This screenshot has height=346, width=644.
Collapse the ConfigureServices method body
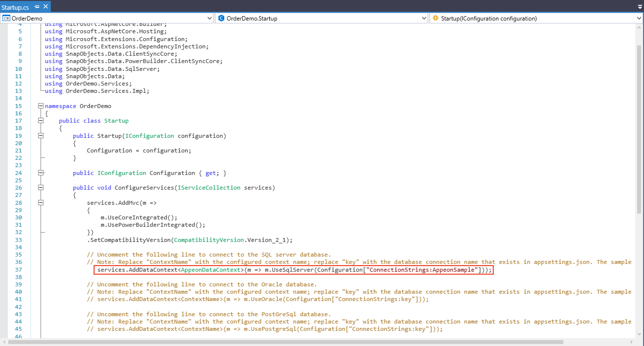pos(41,187)
